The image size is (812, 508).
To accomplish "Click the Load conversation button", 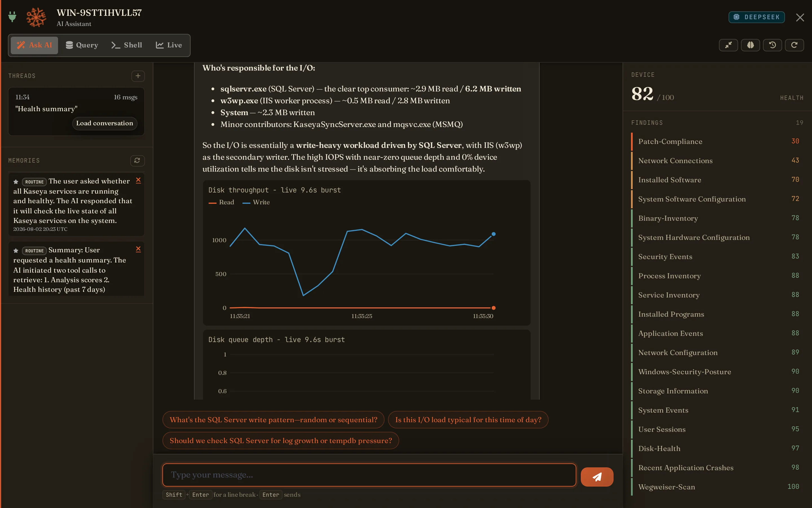I will [x=105, y=123].
